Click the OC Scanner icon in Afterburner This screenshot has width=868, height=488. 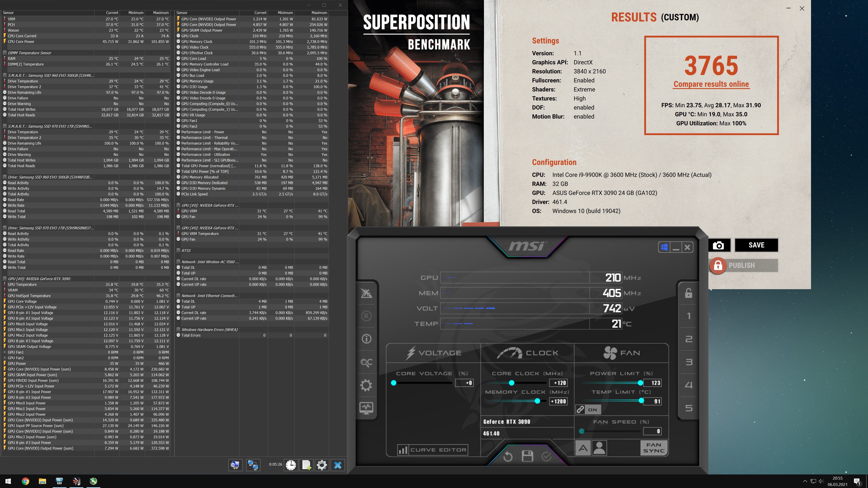pyautogui.click(x=366, y=362)
